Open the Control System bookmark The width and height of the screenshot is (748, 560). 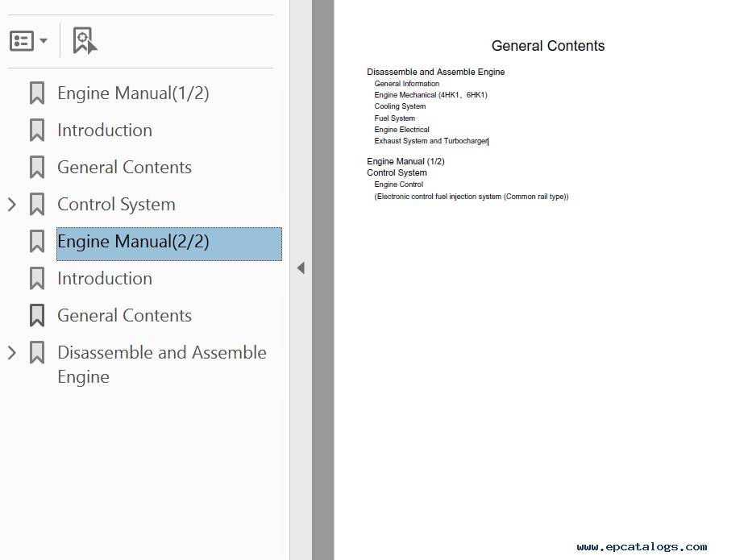point(116,205)
